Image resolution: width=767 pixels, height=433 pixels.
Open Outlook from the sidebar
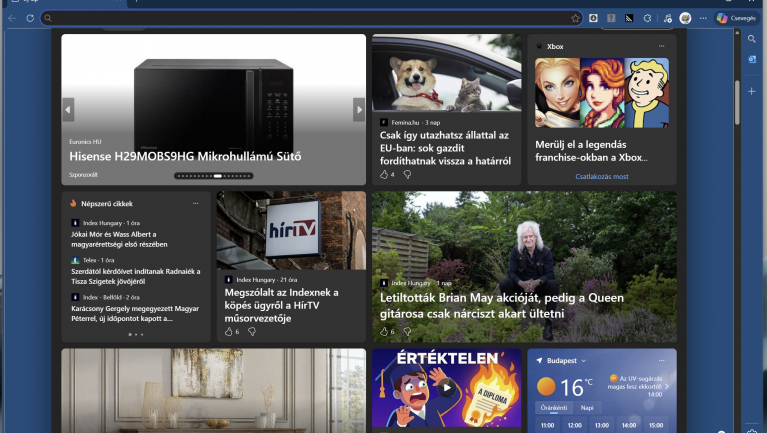751,59
